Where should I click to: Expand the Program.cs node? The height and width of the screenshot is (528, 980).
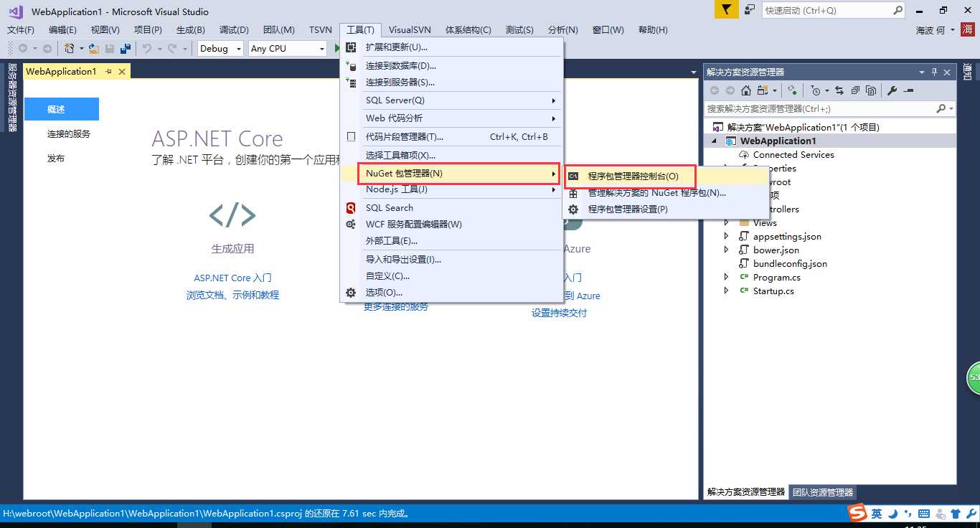(x=726, y=277)
